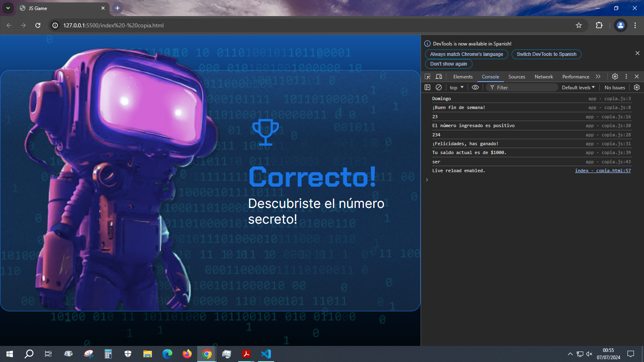Image resolution: width=644 pixels, height=362 pixels.
Task: Open source link copia.js:3
Action: [609, 99]
